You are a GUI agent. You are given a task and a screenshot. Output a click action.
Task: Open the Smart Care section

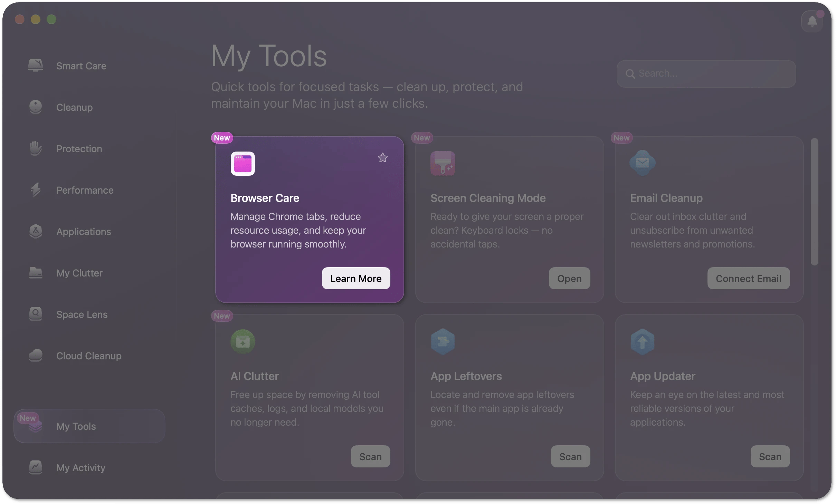pyautogui.click(x=89, y=66)
